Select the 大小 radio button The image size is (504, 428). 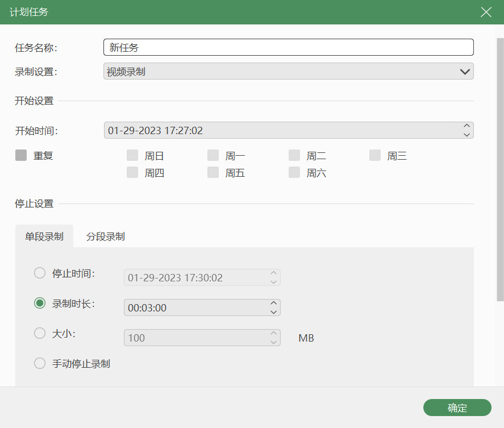coord(40,333)
